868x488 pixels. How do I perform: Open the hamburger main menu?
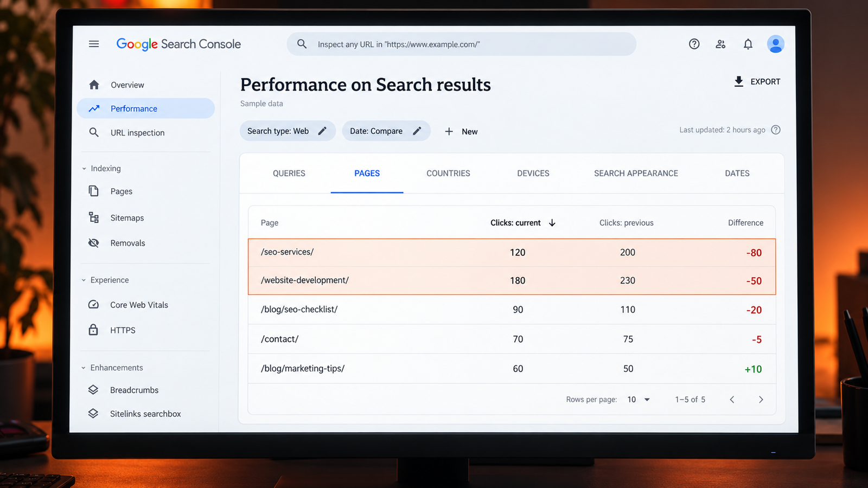94,44
